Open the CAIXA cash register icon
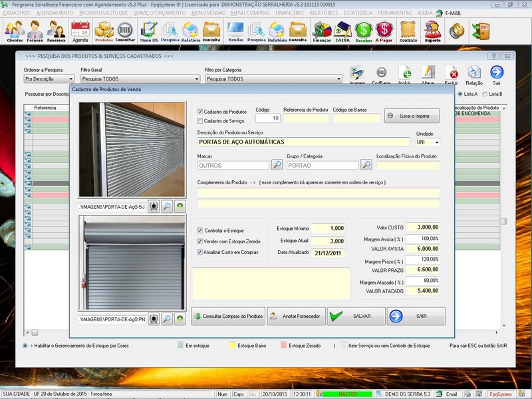Image resolution: width=532 pixels, height=399 pixels. (x=342, y=31)
